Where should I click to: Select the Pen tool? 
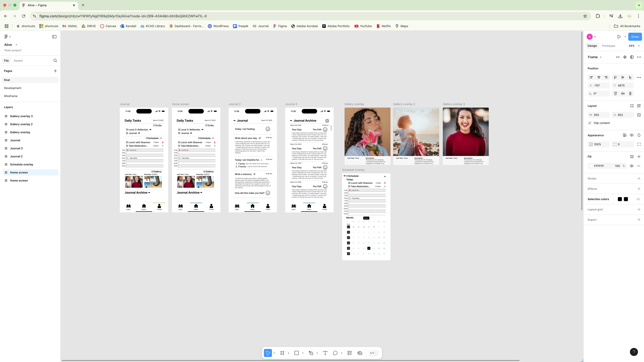(311, 353)
